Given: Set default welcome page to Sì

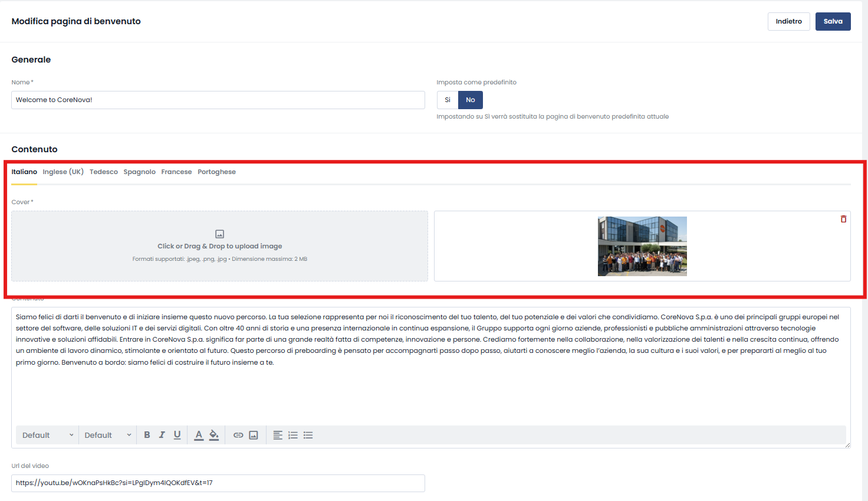Looking at the screenshot, I should 448,100.
